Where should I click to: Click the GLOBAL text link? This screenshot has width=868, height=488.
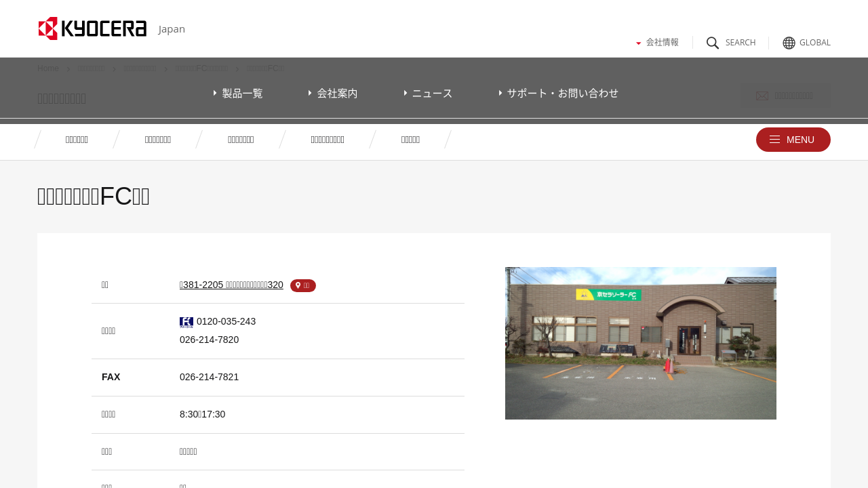[814, 43]
